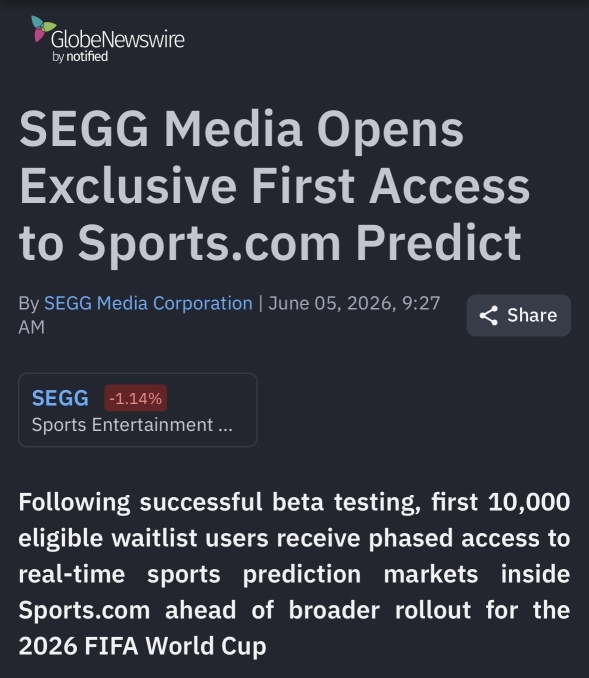
Task: Click 'Sports.com Predict' in the headline
Action: click(299, 243)
